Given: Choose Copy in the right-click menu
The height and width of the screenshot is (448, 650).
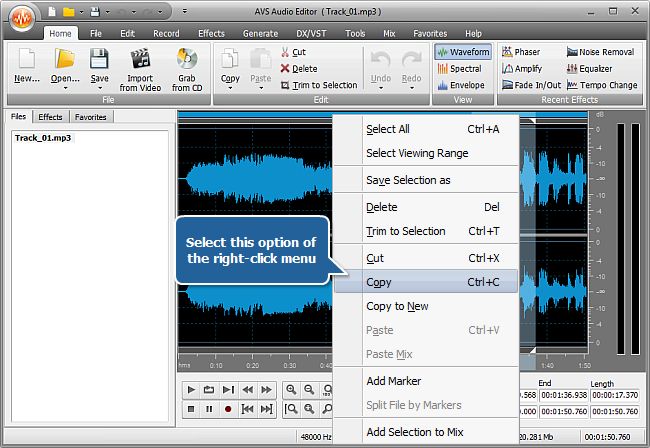Looking at the screenshot, I should tap(426, 282).
